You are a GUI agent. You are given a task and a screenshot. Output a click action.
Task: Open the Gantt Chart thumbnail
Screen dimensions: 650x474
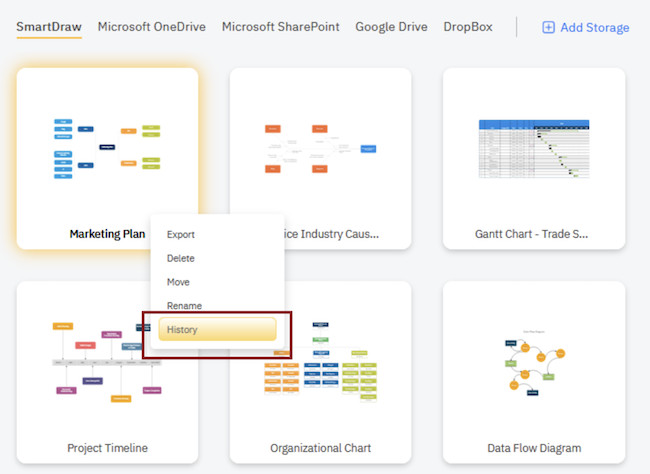point(534,149)
